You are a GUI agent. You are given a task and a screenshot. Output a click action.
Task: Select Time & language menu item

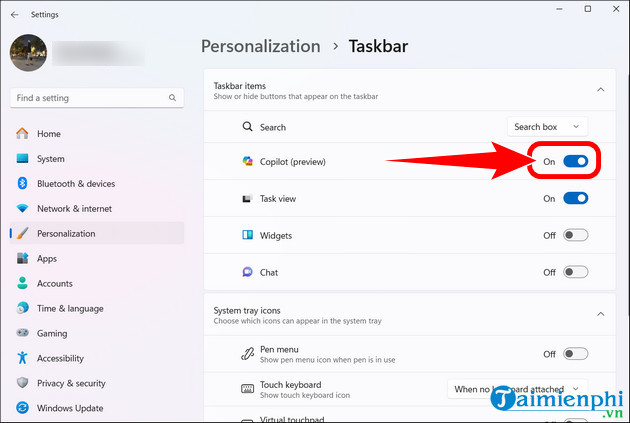tap(70, 308)
